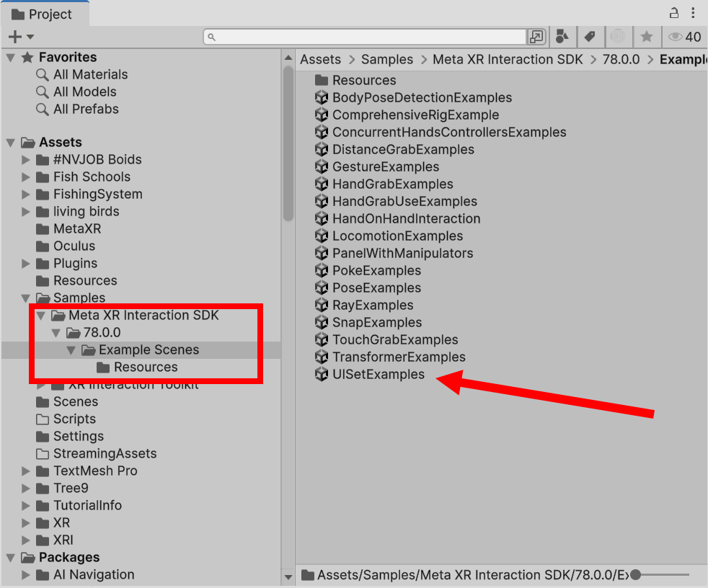
Task: Collapse the Example Scenes folder
Action: pyautogui.click(x=71, y=350)
